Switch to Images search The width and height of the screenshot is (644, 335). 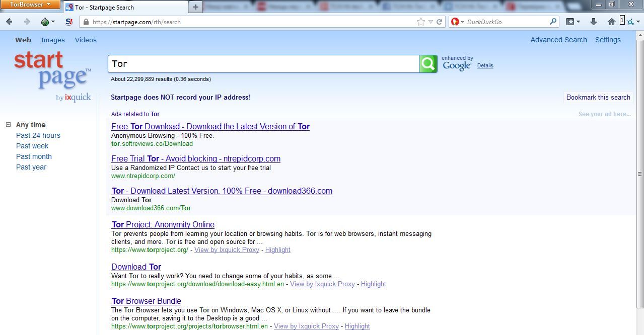[53, 40]
